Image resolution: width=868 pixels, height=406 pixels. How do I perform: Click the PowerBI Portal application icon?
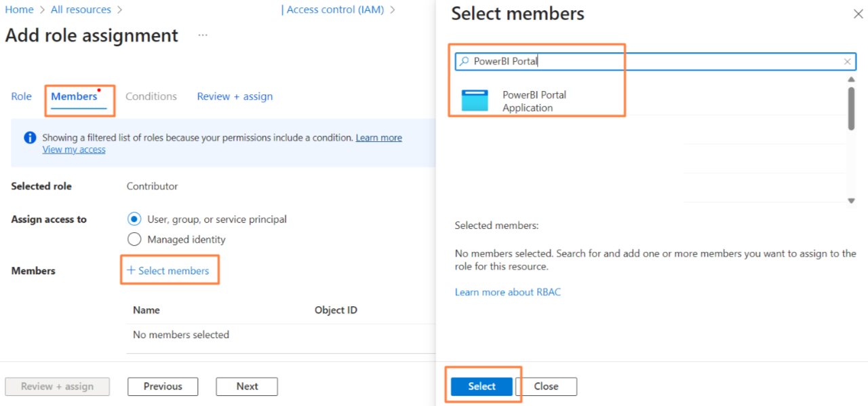coord(475,100)
